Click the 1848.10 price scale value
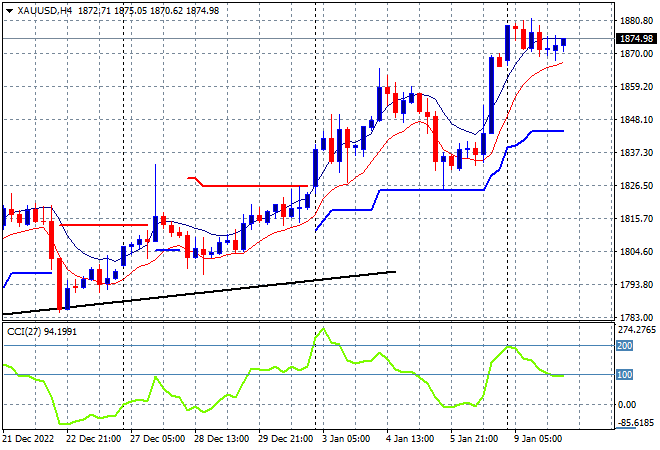 636,120
